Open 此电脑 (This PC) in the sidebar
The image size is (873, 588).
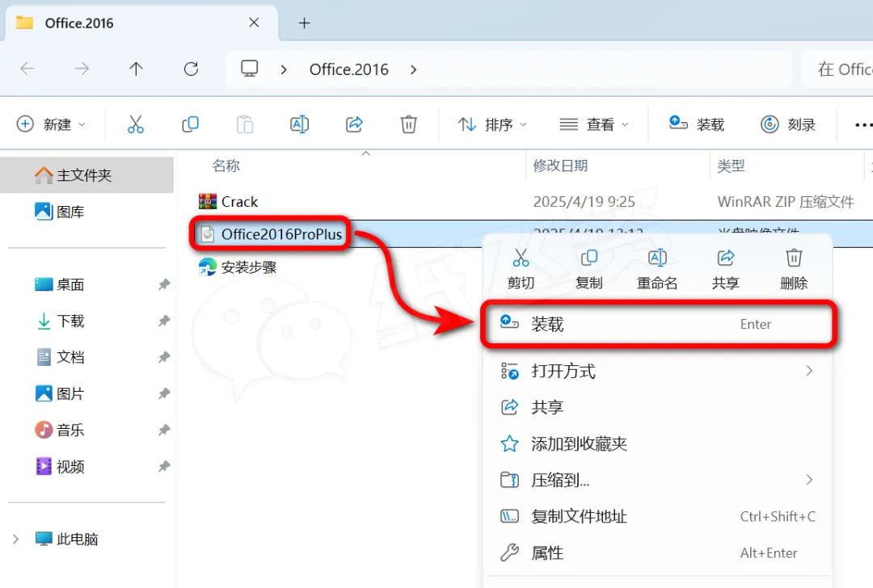click(67, 539)
